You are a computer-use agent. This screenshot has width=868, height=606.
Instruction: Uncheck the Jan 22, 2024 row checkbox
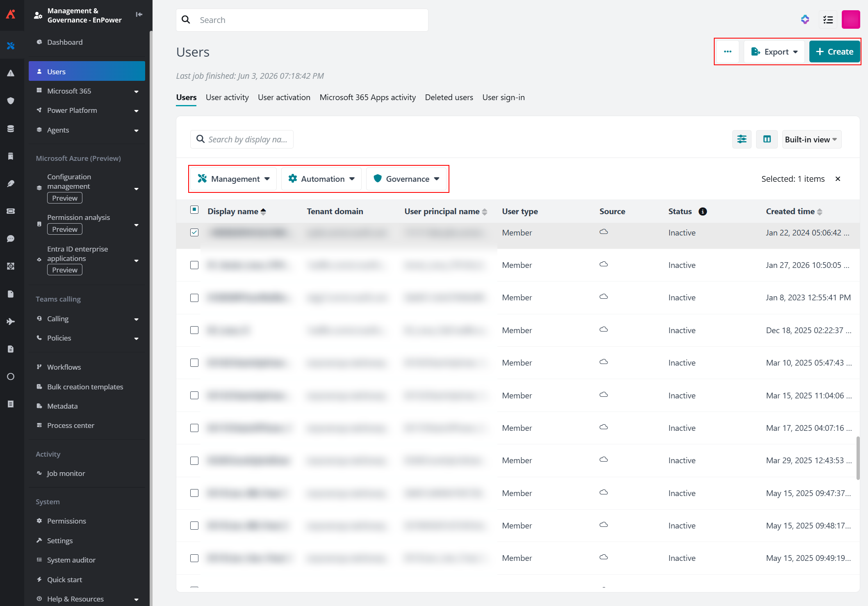click(194, 233)
